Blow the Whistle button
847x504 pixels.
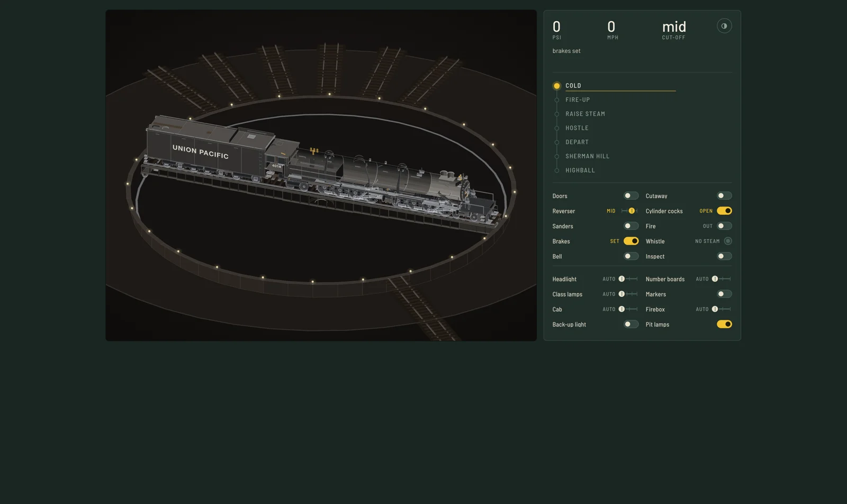click(x=728, y=241)
